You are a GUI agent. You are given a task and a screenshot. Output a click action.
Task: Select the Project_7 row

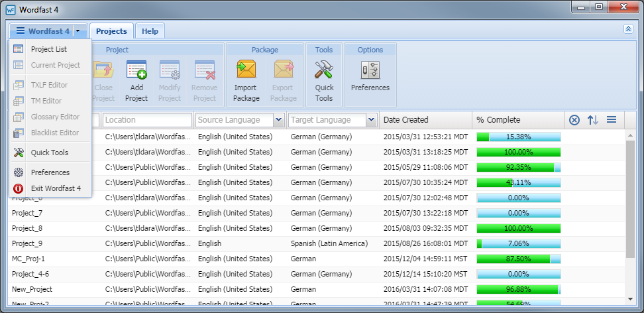316,213
